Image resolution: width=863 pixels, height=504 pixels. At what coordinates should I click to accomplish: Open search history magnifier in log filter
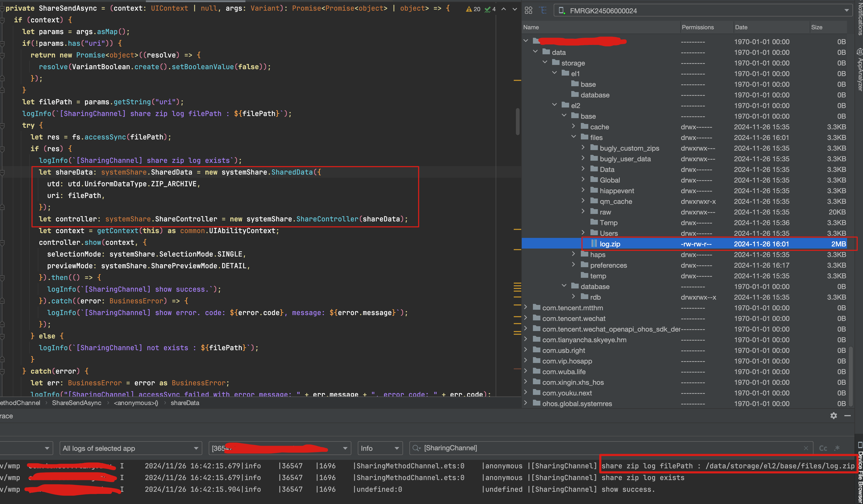[416, 448]
